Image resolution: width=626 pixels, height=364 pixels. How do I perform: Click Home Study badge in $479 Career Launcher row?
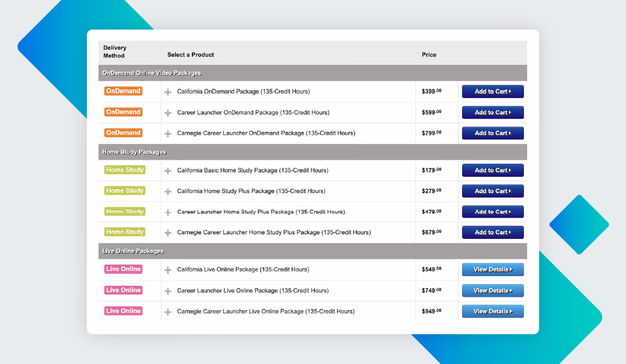(x=125, y=211)
